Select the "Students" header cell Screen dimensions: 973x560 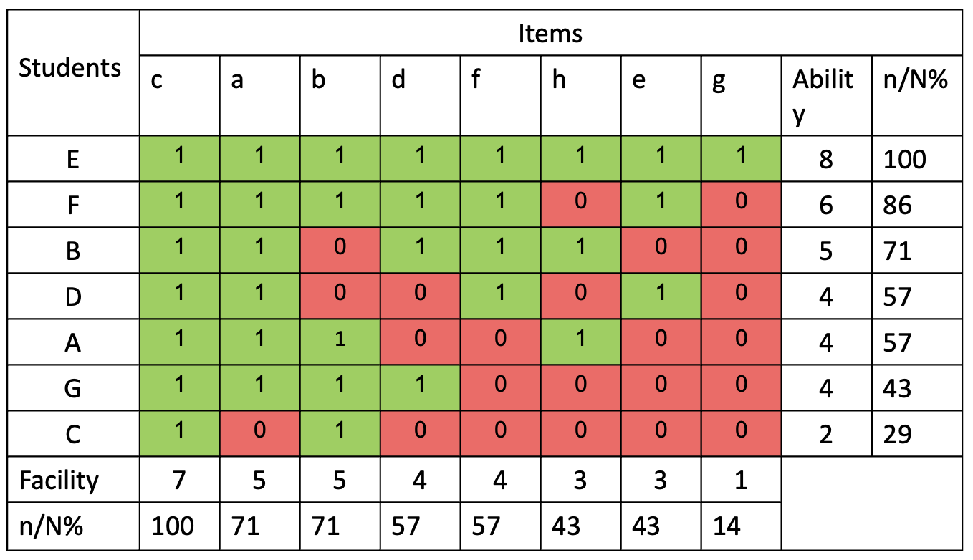tap(70, 69)
